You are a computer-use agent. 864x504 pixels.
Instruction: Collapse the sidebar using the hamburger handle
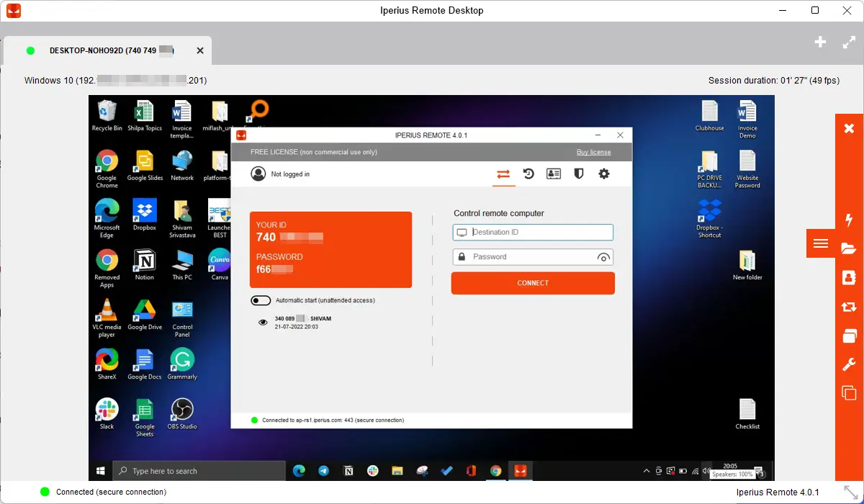820,243
